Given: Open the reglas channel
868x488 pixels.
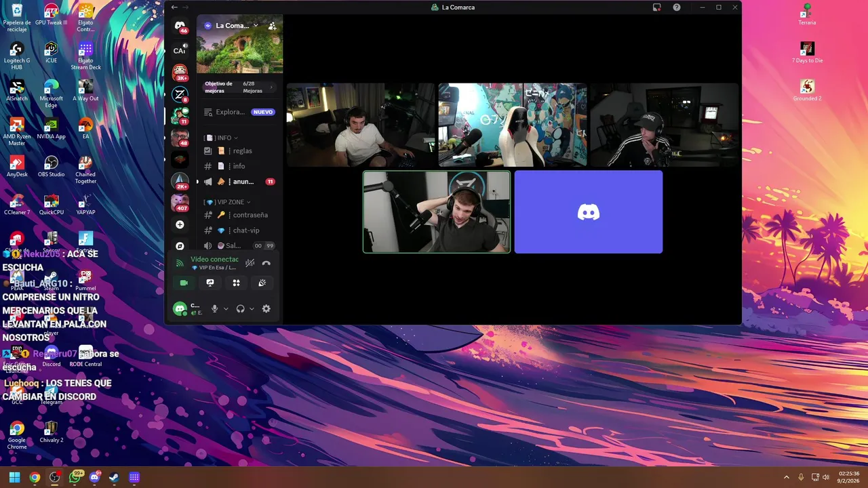Looking at the screenshot, I should coord(239,150).
